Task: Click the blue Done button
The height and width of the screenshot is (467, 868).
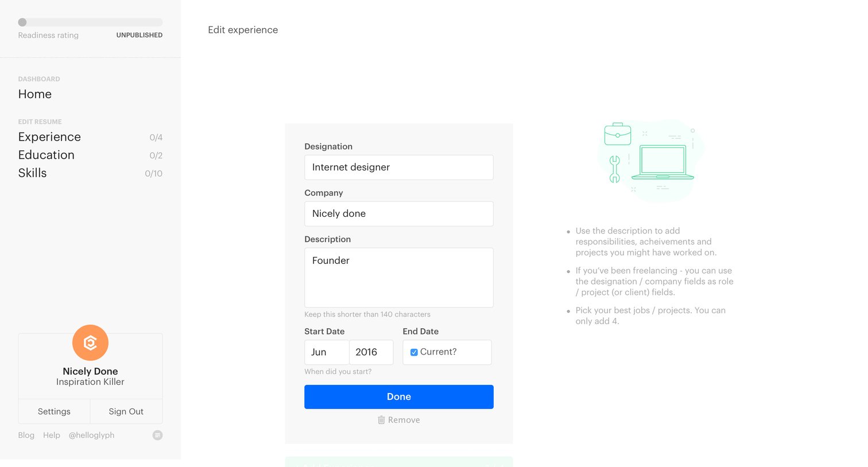Action: (x=399, y=397)
